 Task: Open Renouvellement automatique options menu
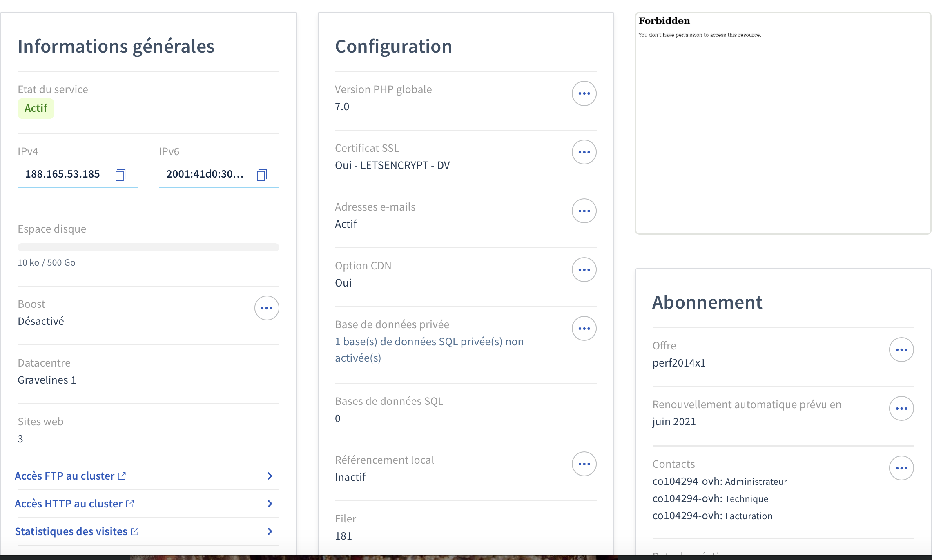point(901,409)
